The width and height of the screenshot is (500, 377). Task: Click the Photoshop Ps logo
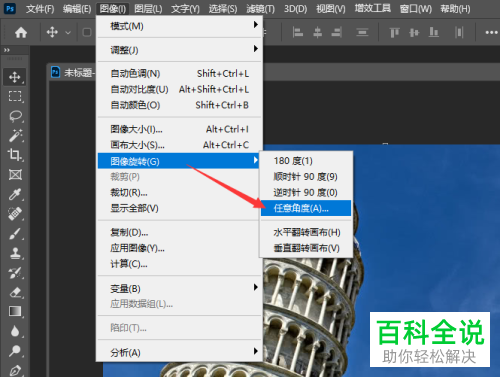point(10,8)
